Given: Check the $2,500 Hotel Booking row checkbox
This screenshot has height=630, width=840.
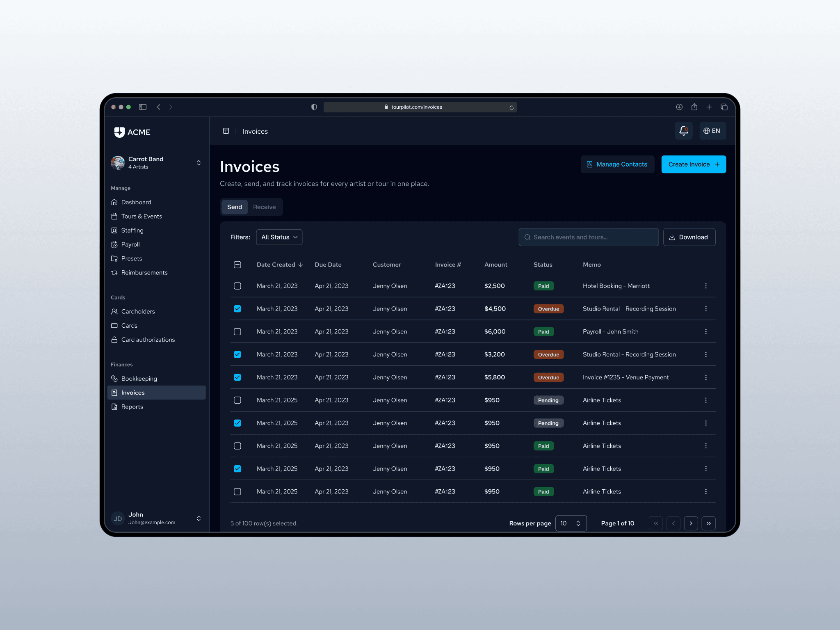Looking at the screenshot, I should tap(237, 286).
